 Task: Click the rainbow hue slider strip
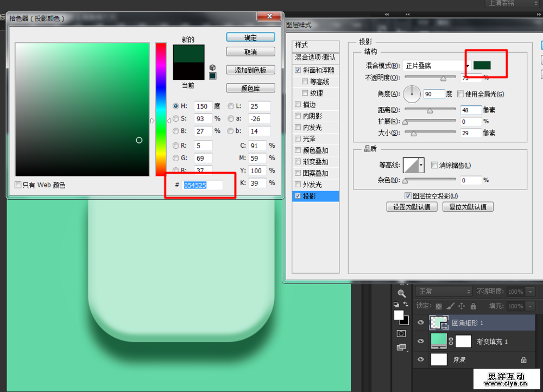161,109
